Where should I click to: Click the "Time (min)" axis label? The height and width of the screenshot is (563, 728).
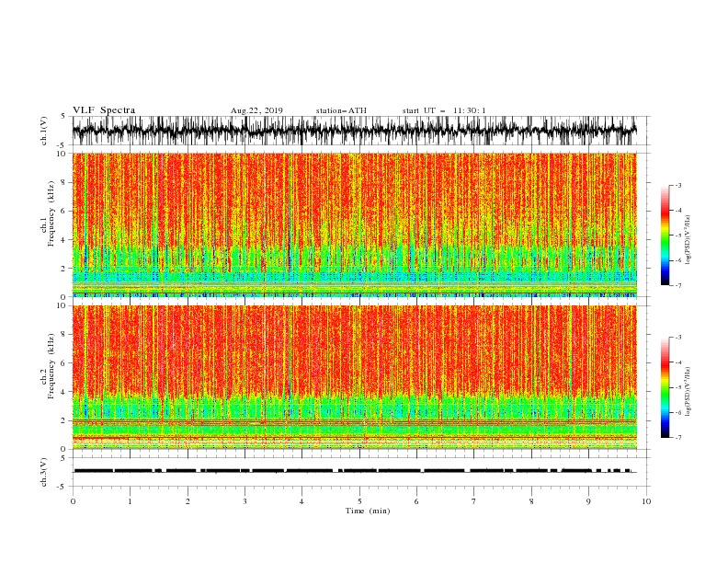tap(368, 511)
